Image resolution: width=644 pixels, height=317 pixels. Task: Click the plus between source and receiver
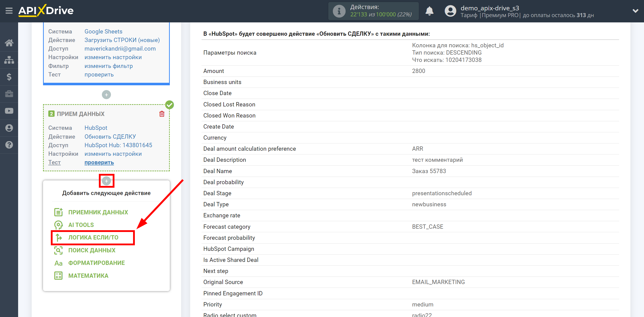106,95
